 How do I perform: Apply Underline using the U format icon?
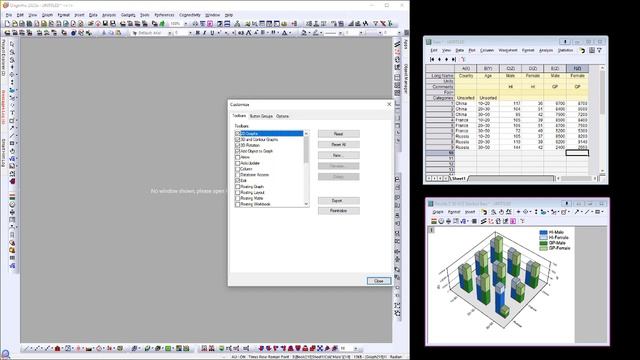click(x=212, y=33)
